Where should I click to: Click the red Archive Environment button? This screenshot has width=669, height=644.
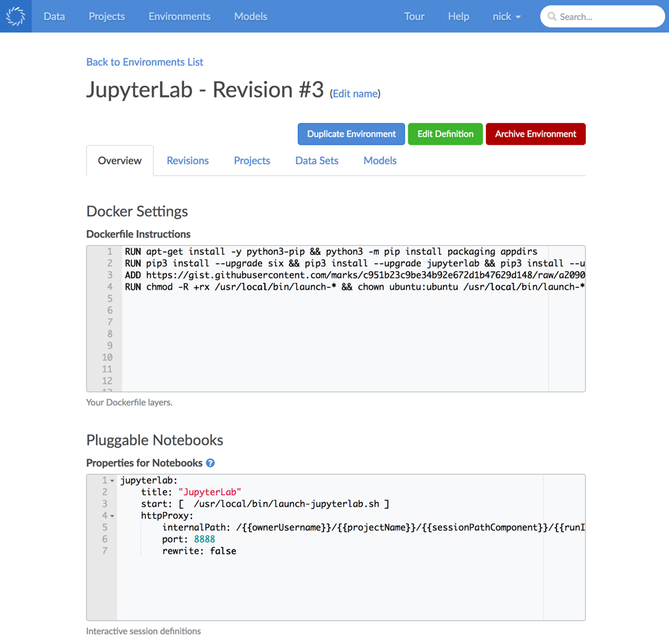click(535, 134)
